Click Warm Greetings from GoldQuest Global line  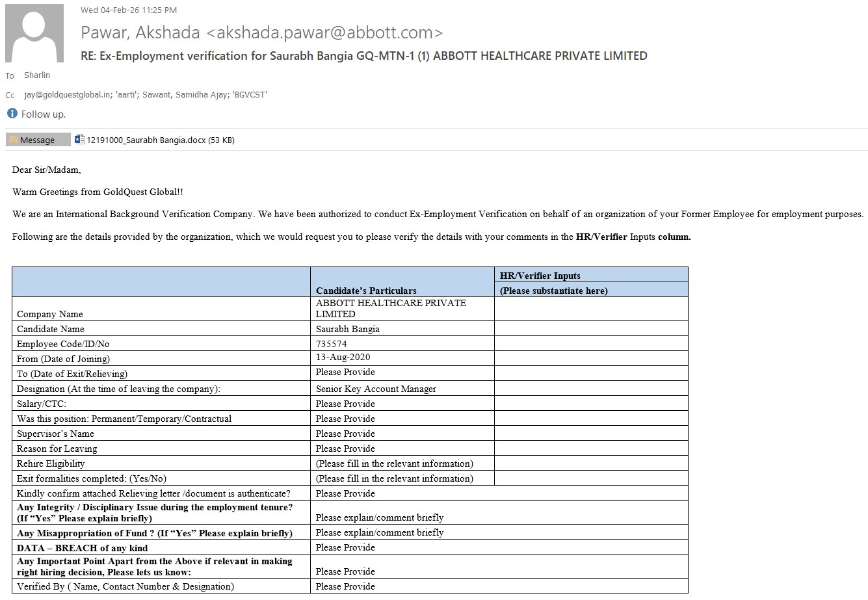[98, 192]
